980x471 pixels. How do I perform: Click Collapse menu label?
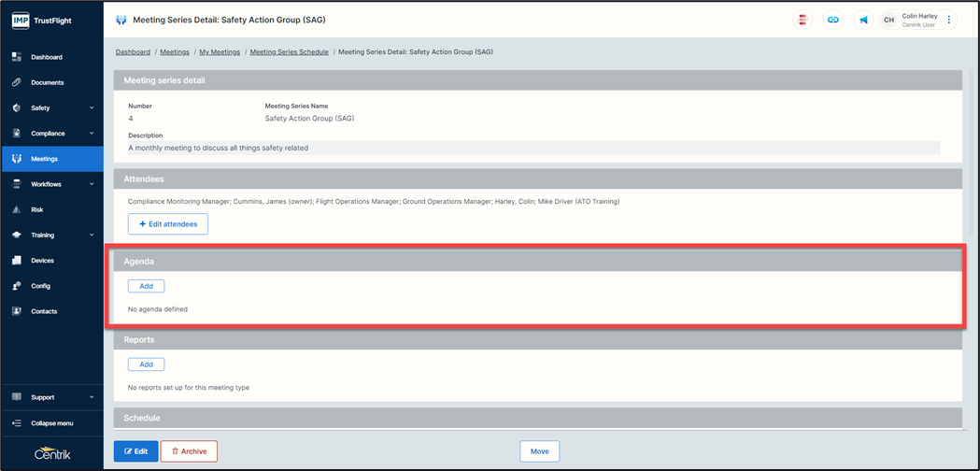click(52, 423)
